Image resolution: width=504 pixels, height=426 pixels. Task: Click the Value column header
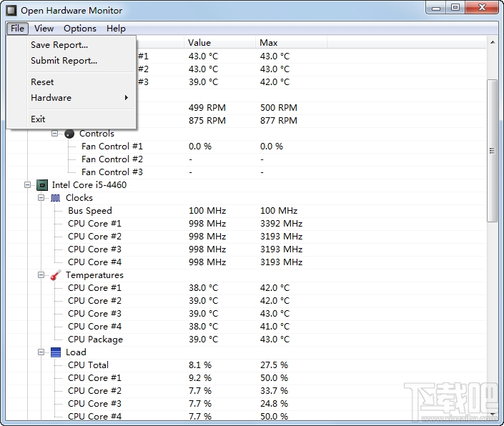[x=220, y=42]
